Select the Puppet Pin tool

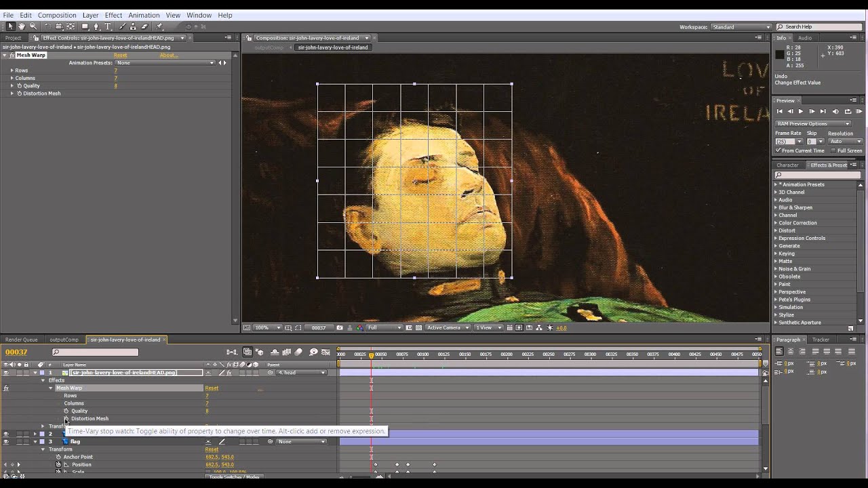click(x=159, y=26)
